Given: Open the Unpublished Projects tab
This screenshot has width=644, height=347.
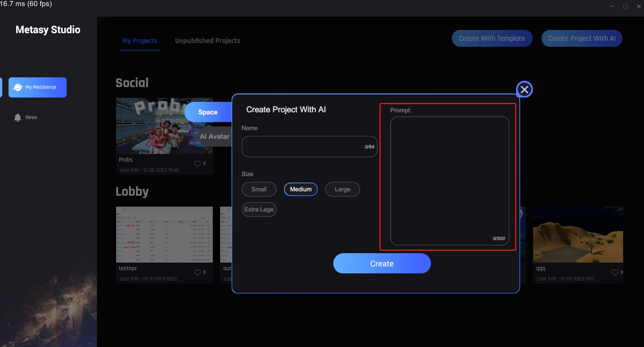Looking at the screenshot, I should [207, 41].
